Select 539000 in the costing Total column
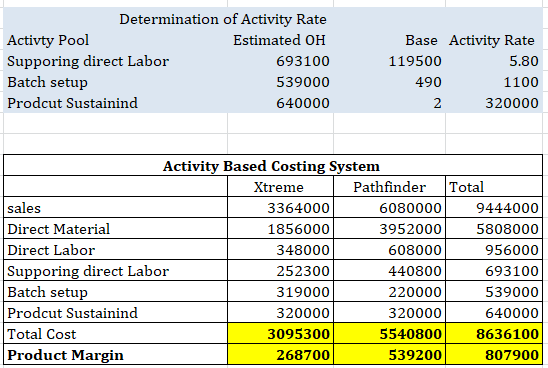This screenshot has width=548, height=368. (x=512, y=292)
